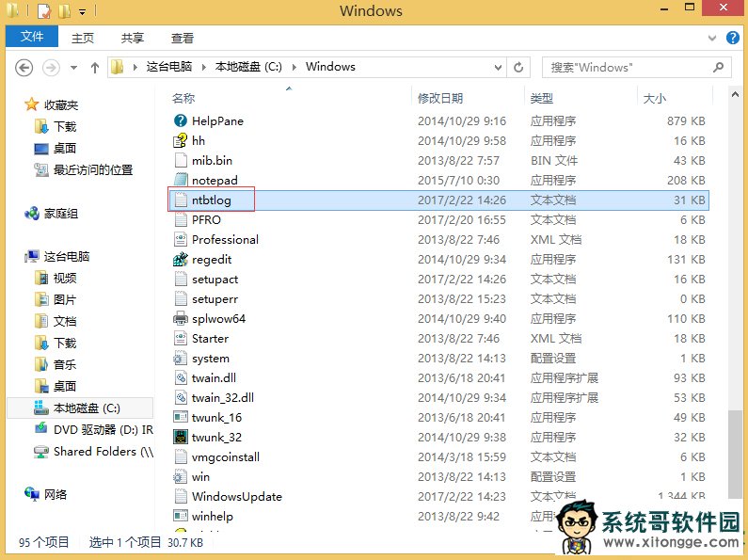Select the win configuration file icon
Image resolution: width=748 pixels, height=560 pixels.
(181, 476)
